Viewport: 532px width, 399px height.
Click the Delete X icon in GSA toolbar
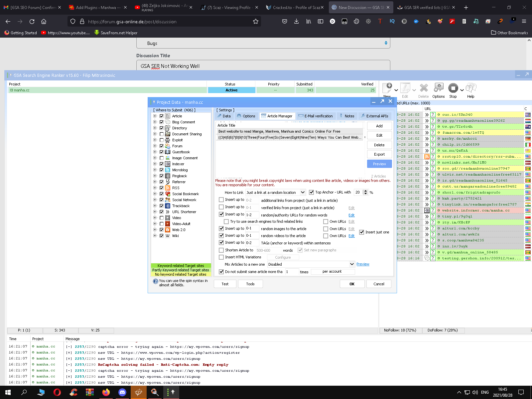click(x=424, y=88)
